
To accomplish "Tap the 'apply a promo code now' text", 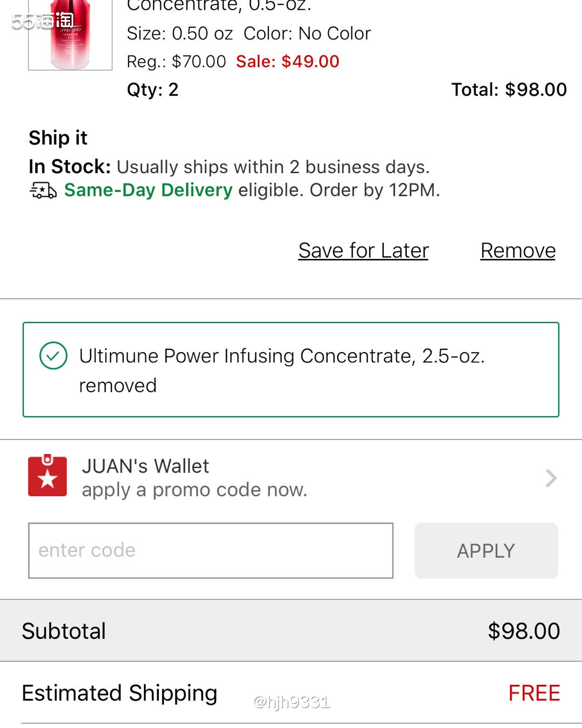I will (x=195, y=490).
